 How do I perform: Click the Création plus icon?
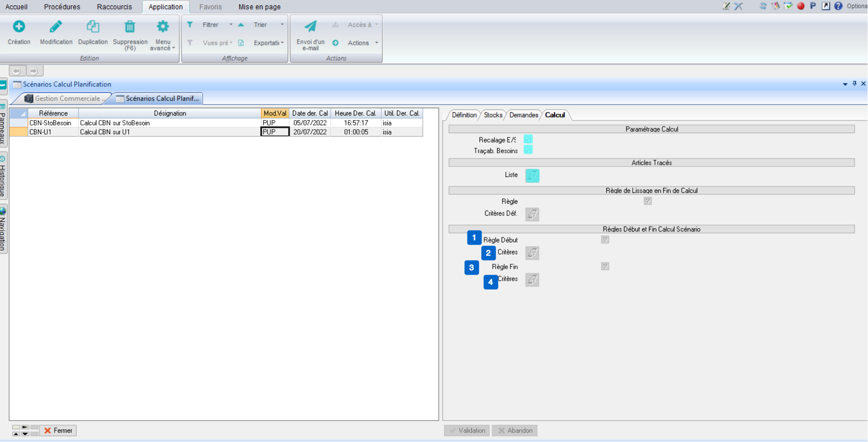(x=19, y=27)
